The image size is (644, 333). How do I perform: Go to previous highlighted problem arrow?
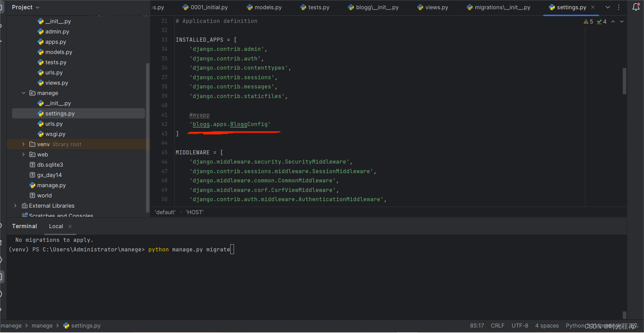click(613, 22)
